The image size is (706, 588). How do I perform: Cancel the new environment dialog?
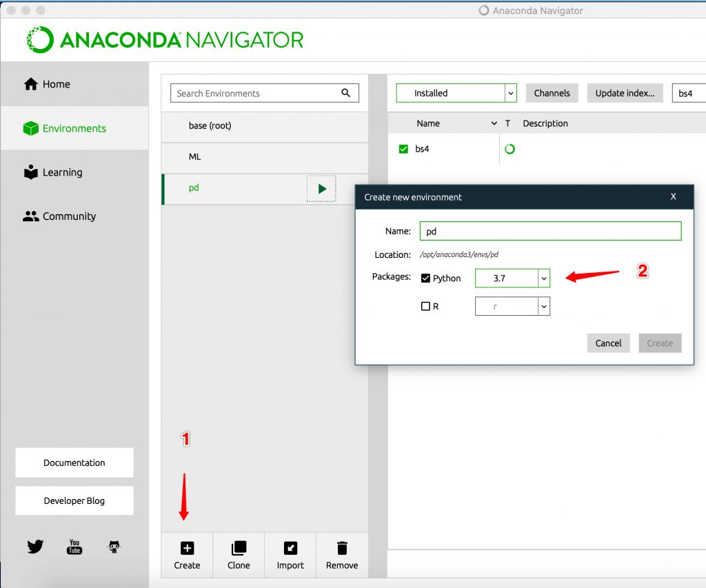tap(608, 343)
